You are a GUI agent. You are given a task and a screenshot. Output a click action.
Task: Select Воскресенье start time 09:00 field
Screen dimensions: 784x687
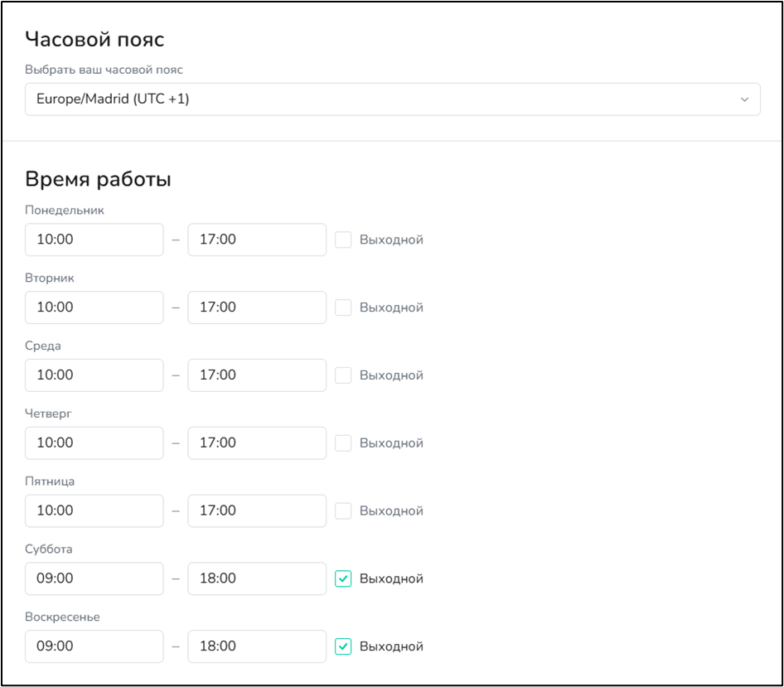pyautogui.click(x=94, y=646)
